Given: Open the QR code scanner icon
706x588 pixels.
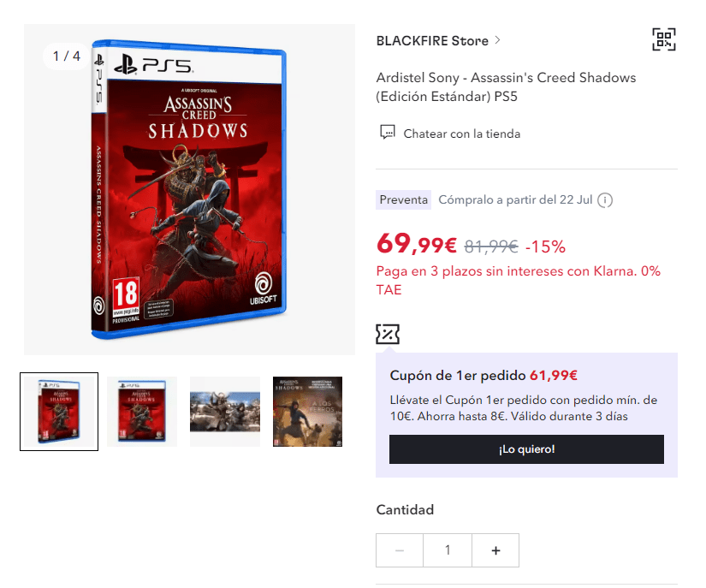Looking at the screenshot, I should coord(664,39).
